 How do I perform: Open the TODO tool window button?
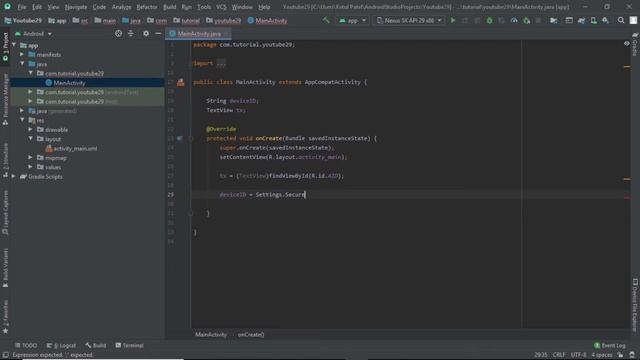26,345
